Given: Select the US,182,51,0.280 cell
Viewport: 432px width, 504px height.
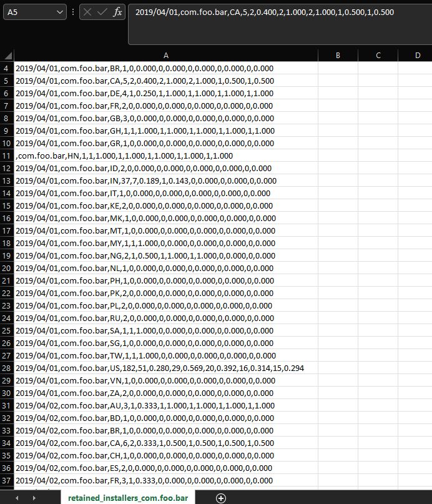Looking at the screenshot, I should point(166,368).
